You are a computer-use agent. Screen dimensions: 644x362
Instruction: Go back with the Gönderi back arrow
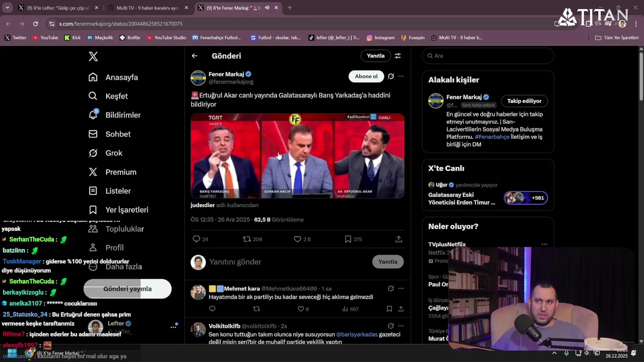[x=195, y=56]
